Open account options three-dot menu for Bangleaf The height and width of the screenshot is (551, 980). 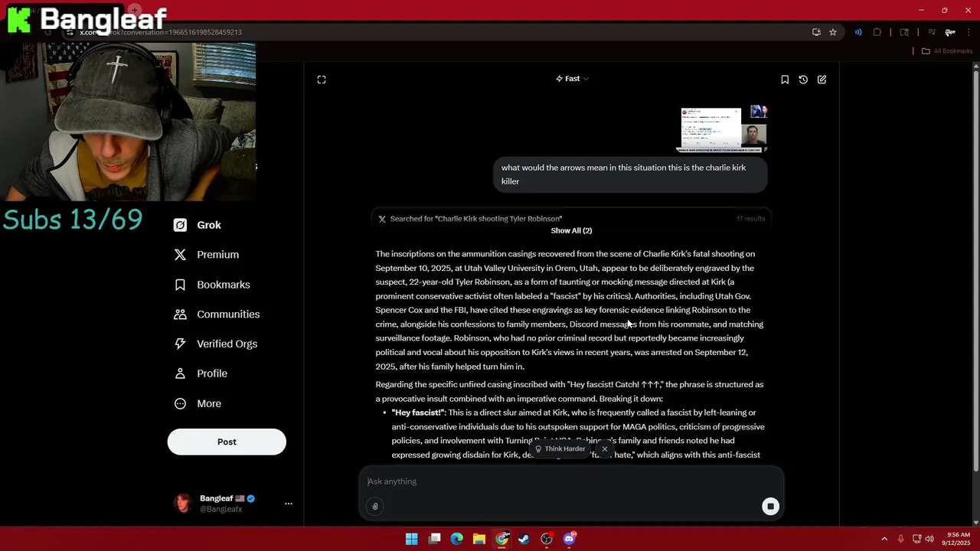click(289, 504)
